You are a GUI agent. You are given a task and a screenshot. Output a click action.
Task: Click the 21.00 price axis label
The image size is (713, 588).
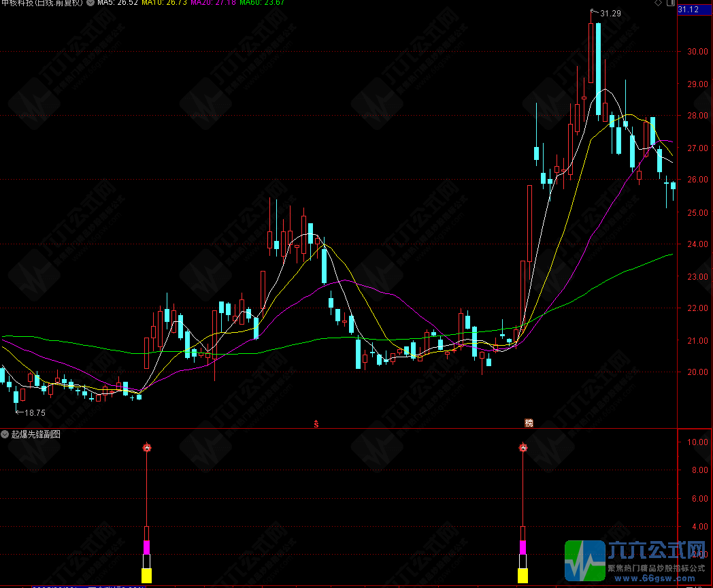tap(697, 340)
